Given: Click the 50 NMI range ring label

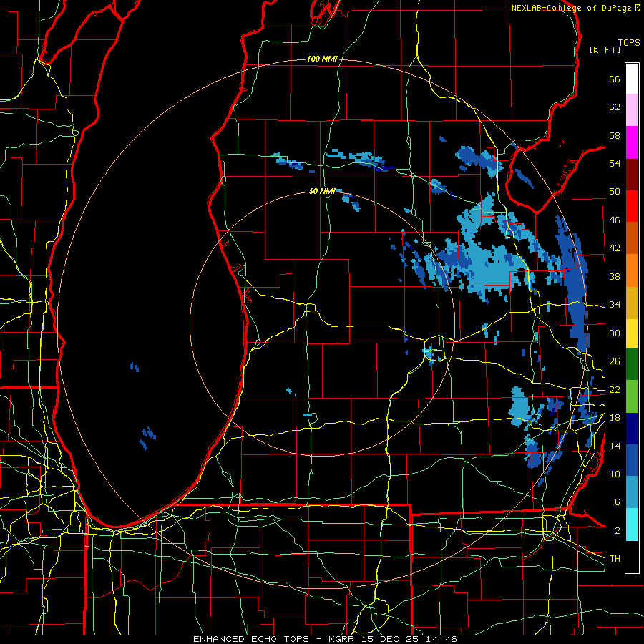Looking at the screenshot, I should tap(322, 191).
